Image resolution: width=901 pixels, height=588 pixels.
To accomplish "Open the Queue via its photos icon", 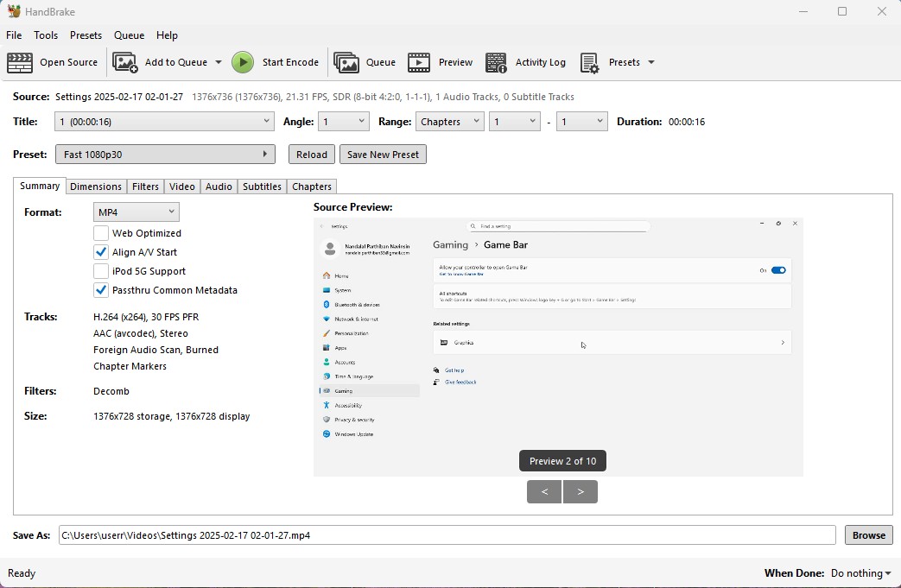I will tap(346, 62).
